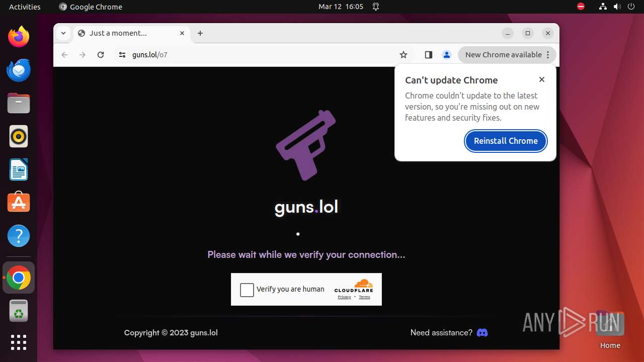
Task: Reload the current page
Action: 101,55
